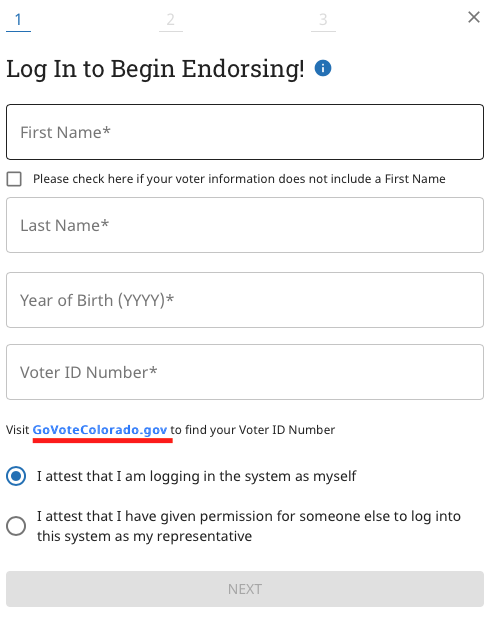
Task: Click the word 'Visit' before the link
Action: [17, 430]
